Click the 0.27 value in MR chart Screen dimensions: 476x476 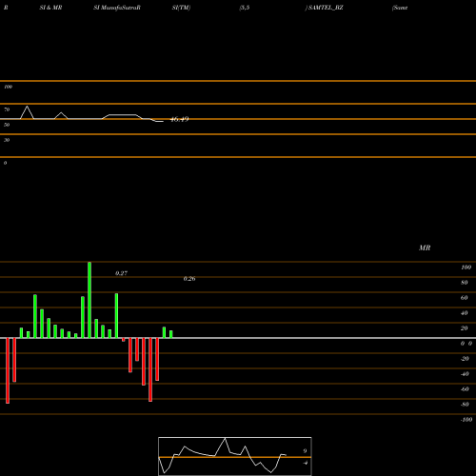(121, 273)
